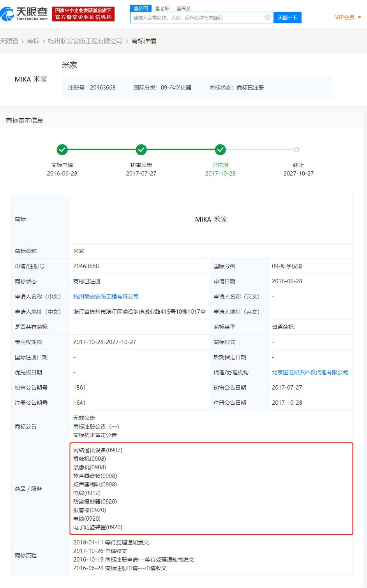Screen dimensions: 367x588
Task: Select header status text 商标状态：商标已注册
Action: [x=236, y=88]
